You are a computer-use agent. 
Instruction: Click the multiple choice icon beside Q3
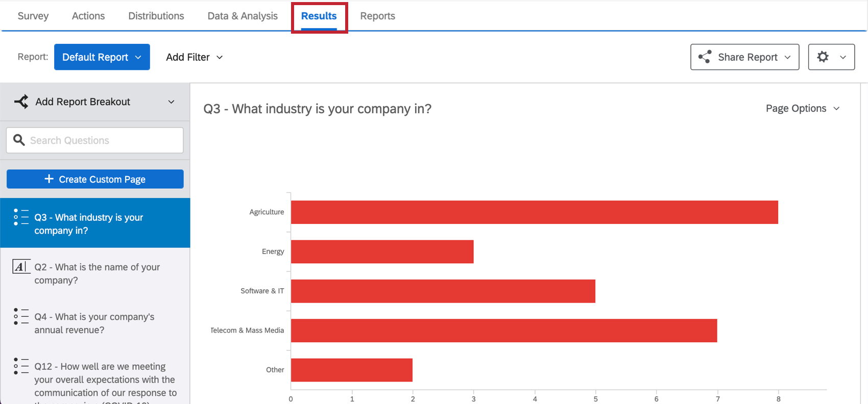[21, 217]
